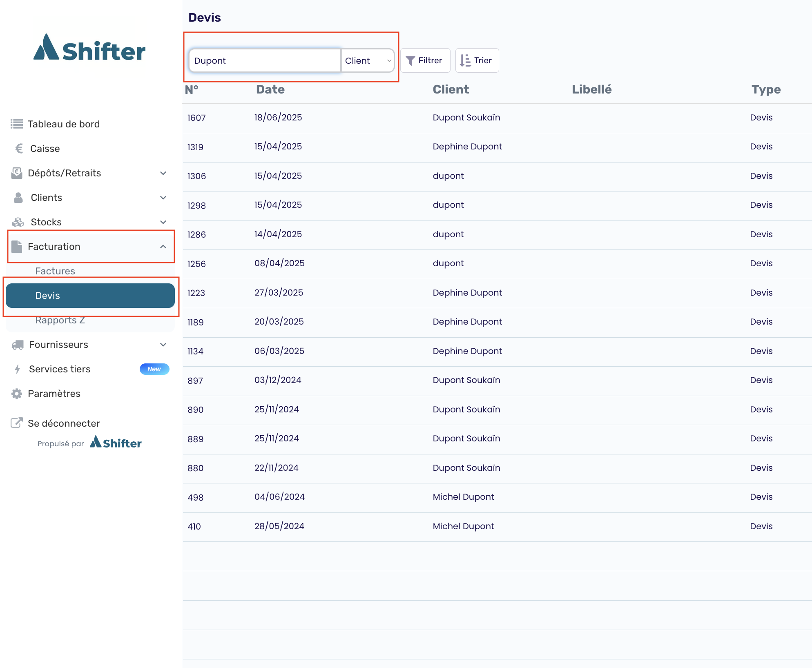Click the funnel icon in Filtrer
Viewport: 812px width, 668px height.
click(410, 61)
